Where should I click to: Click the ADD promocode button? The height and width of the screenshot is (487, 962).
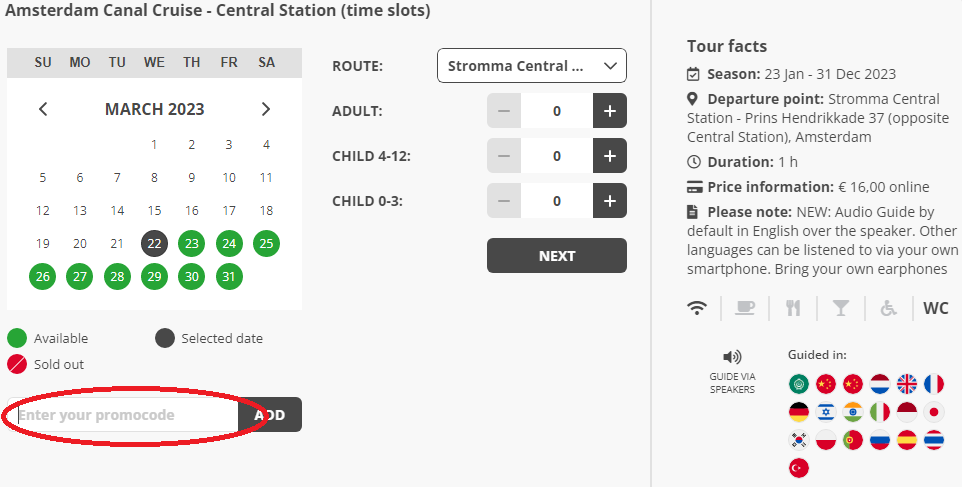[270, 415]
